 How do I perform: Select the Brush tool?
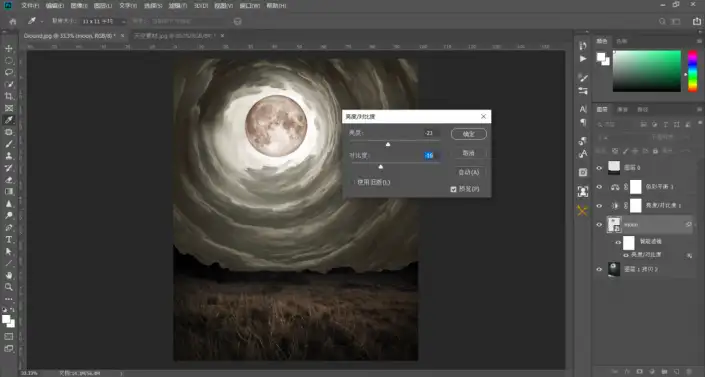tap(9, 144)
